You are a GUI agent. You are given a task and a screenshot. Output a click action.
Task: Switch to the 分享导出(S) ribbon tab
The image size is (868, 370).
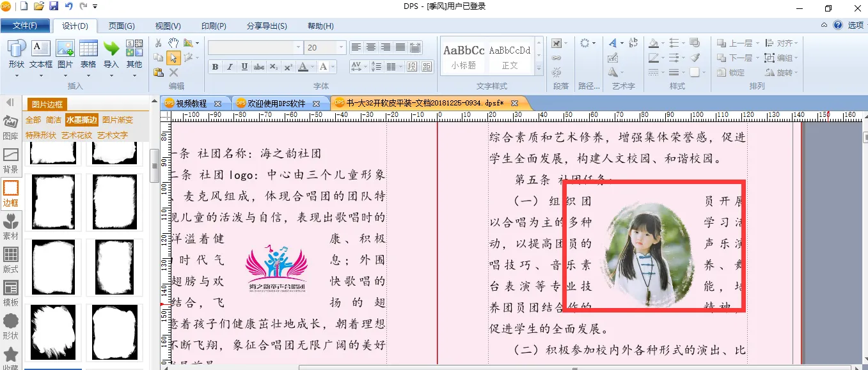tap(267, 26)
